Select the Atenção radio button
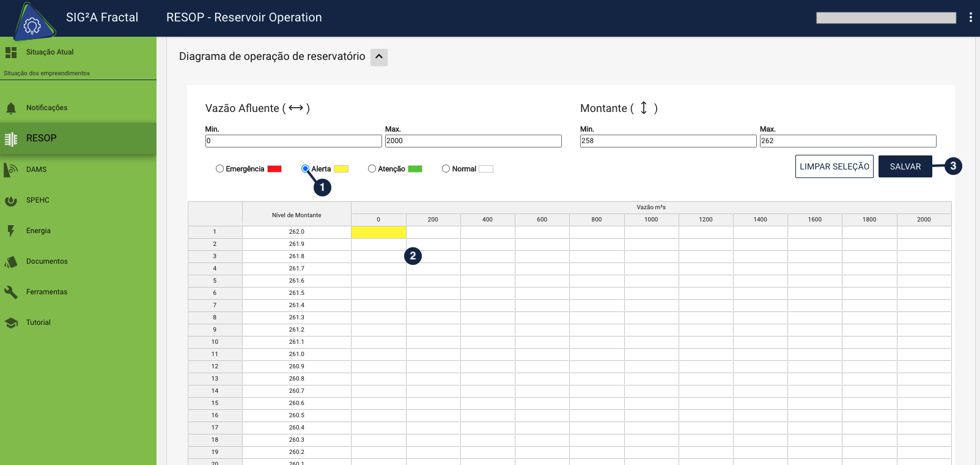Viewport: 980px width, 465px height. pyautogui.click(x=372, y=169)
